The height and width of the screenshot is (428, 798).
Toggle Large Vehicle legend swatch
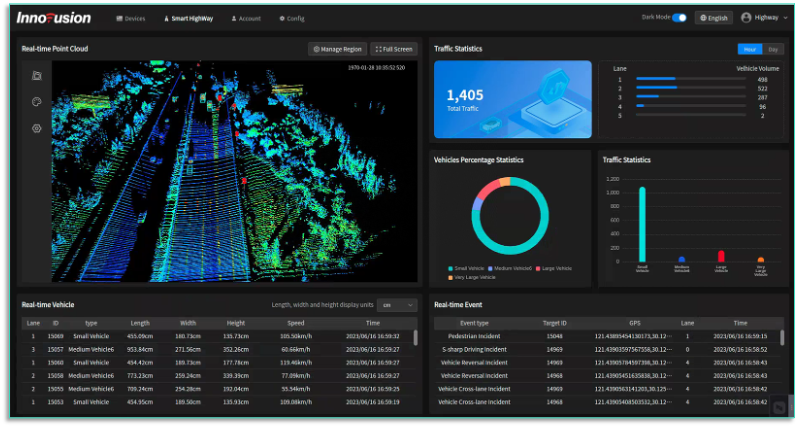[x=538, y=269]
